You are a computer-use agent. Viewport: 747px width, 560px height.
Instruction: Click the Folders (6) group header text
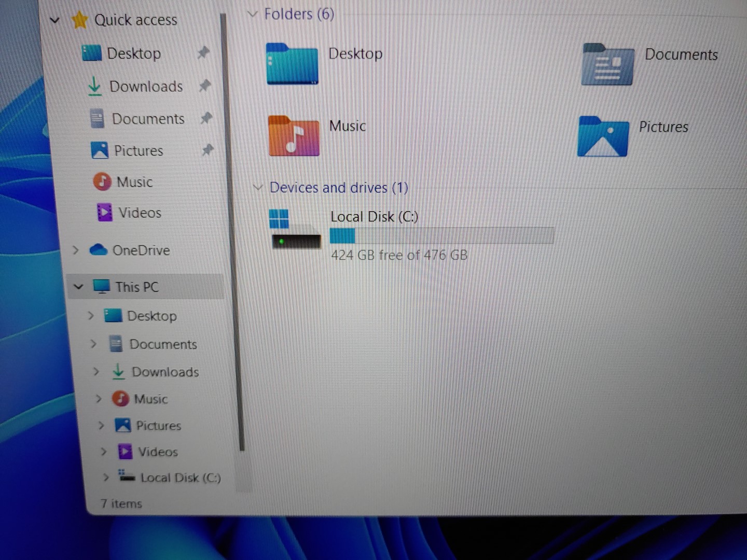(299, 14)
